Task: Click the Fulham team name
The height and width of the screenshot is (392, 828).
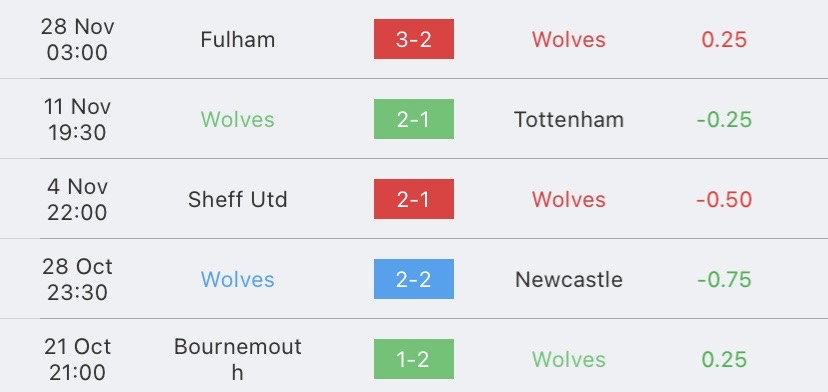Action: [x=238, y=40]
